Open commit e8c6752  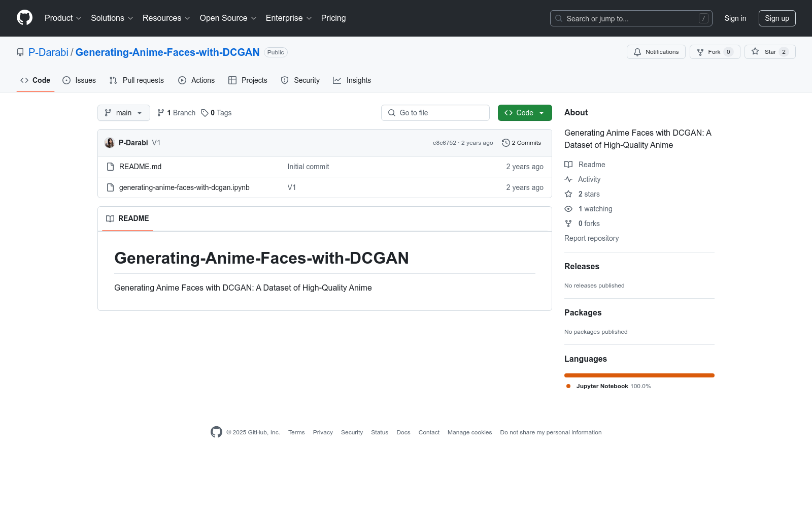click(445, 143)
